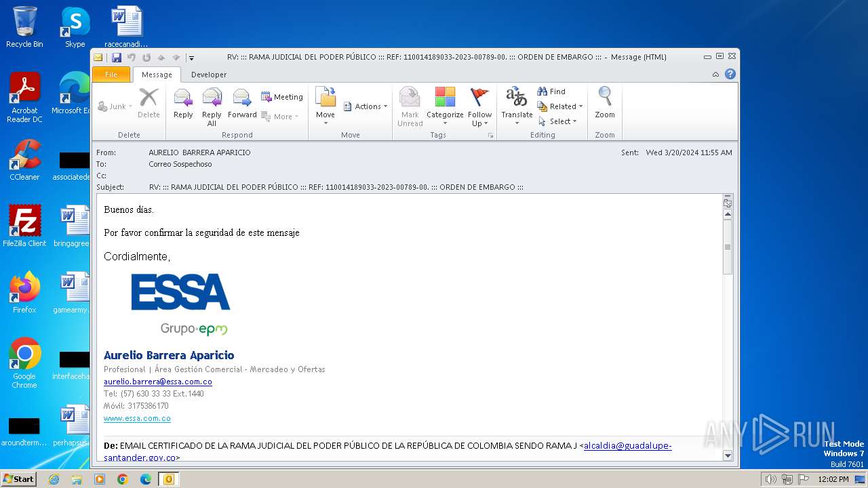Open Google Chrome desktop shortcut
This screenshot has width=868, height=488.
(x=24, y=363)
